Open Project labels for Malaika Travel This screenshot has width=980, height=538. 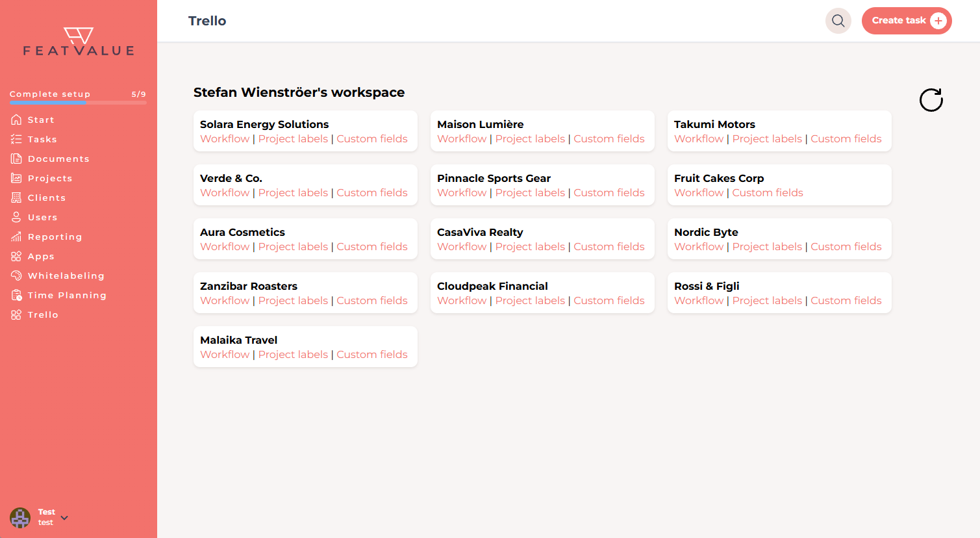tap(293, 354)
